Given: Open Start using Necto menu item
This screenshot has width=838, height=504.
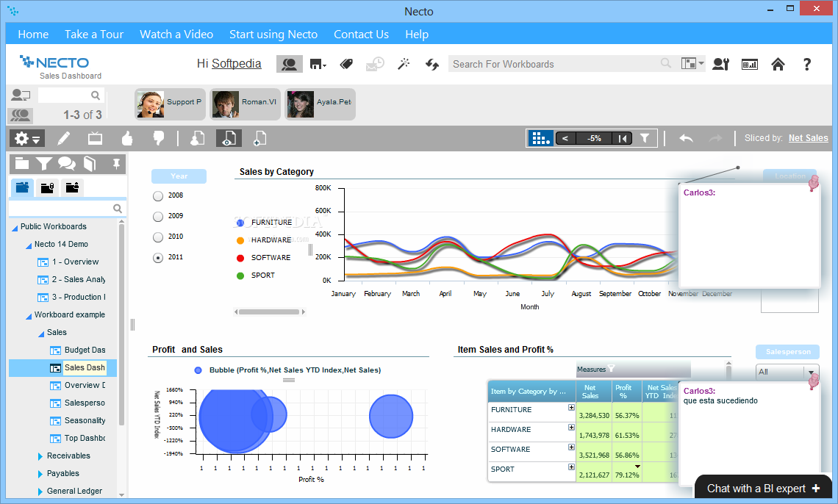Looking at the screenshot, I should click(273, 35).
